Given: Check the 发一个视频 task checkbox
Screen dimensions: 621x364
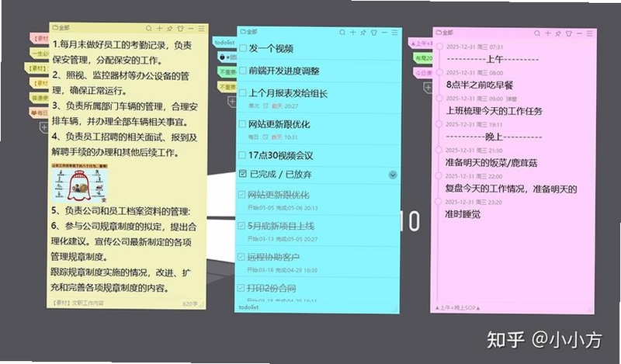Looking at the screenshot, I should [x=243, y=48].
